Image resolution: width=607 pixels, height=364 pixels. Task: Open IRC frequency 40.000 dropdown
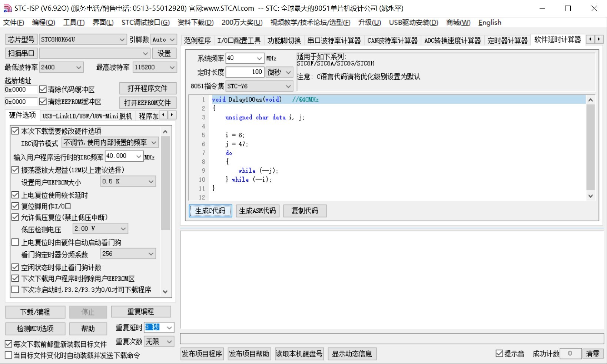139,156
